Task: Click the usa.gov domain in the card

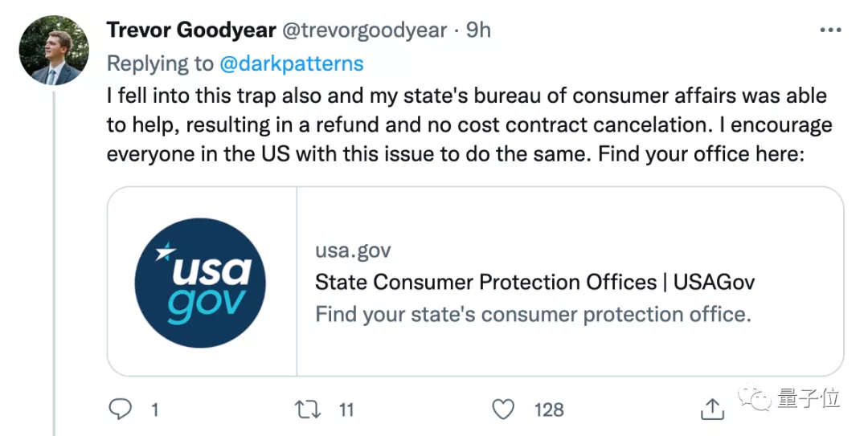Action: [353, 251]
